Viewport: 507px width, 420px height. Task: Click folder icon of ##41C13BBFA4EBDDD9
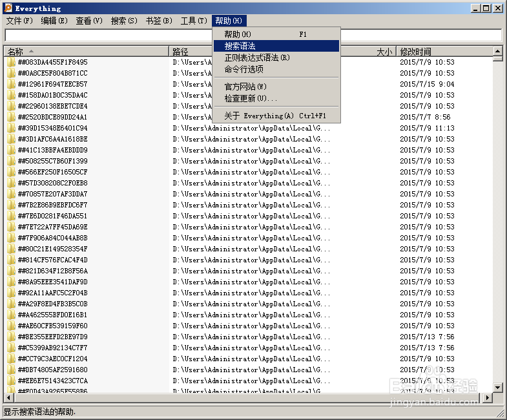(11, 150)
